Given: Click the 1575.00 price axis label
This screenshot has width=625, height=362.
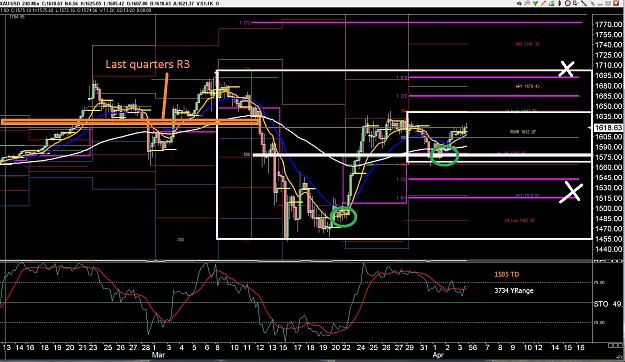Looking at the screenshot, I should pos(609,157).
